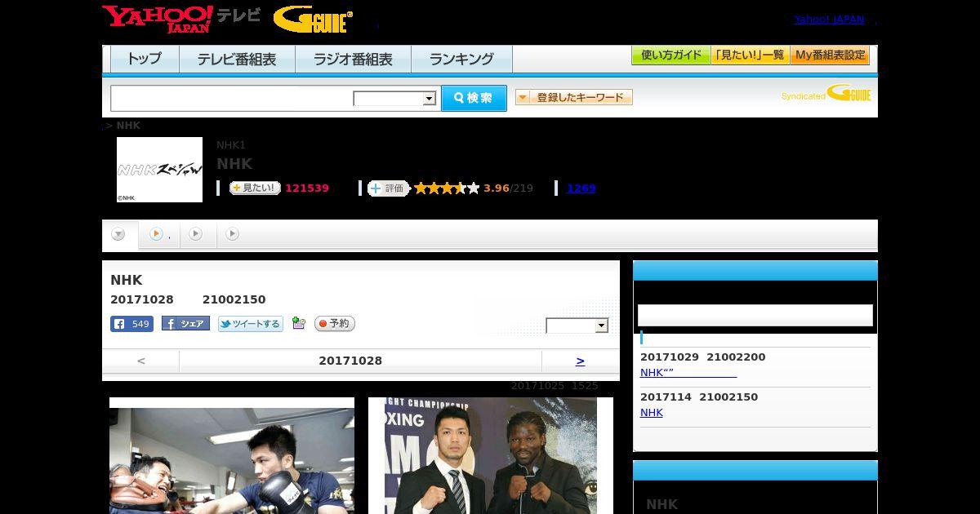
Task: Open the two boxers press photo thumbnail
Action: (491, 455)
